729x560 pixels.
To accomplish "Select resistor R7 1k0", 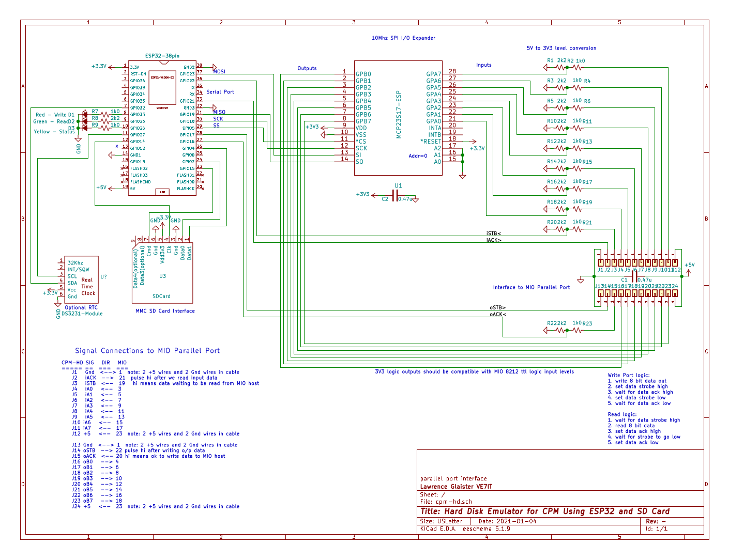I will click(x=104, y=115).
